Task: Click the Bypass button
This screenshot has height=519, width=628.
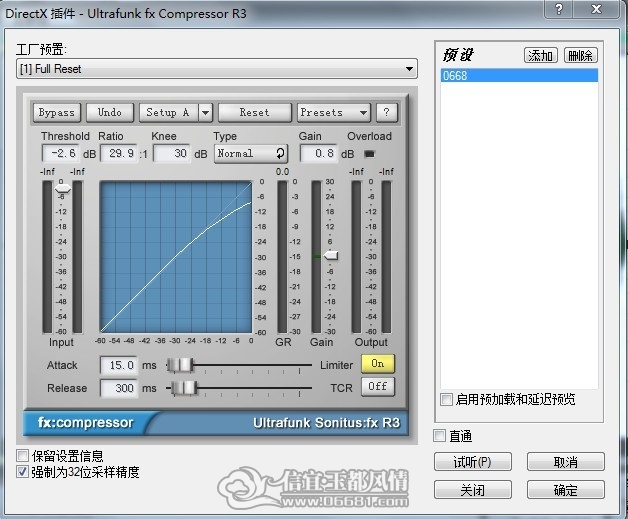Action: (x=57, y=113)
